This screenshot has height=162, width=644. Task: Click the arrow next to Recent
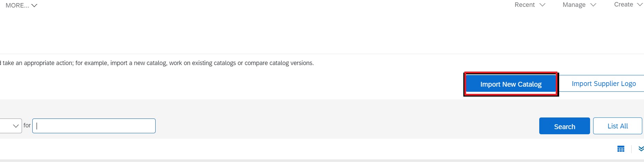(542, 5)
